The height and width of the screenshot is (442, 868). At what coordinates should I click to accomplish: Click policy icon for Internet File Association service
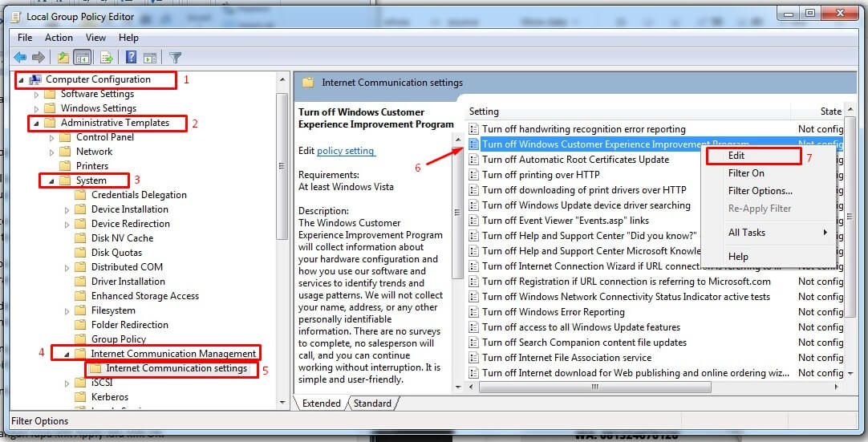473,357
